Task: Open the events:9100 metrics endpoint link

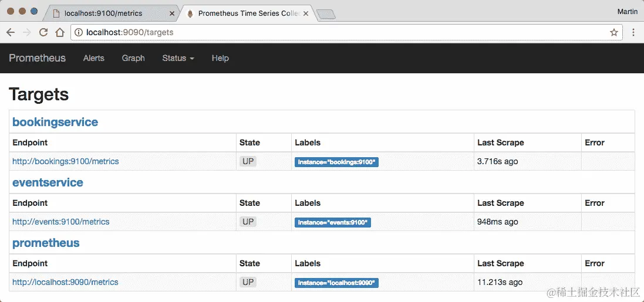Action: click(x=61, y=222)
